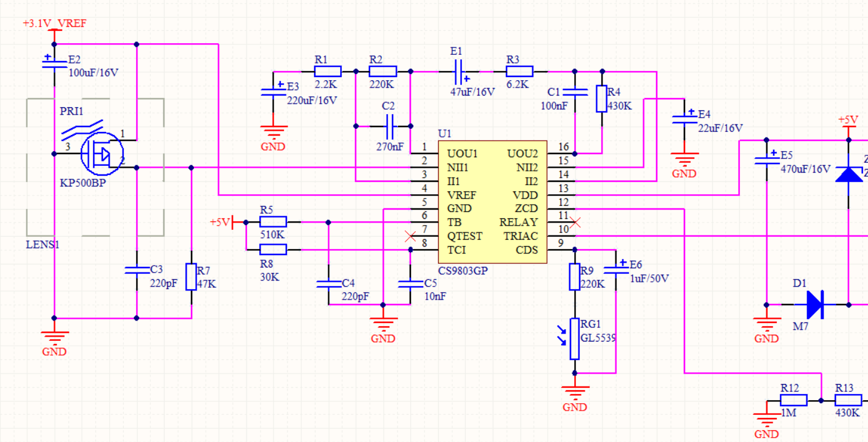The image size is (868, 442).
Task: Click the GND symbol under E3
Action: tap(274, 137)
